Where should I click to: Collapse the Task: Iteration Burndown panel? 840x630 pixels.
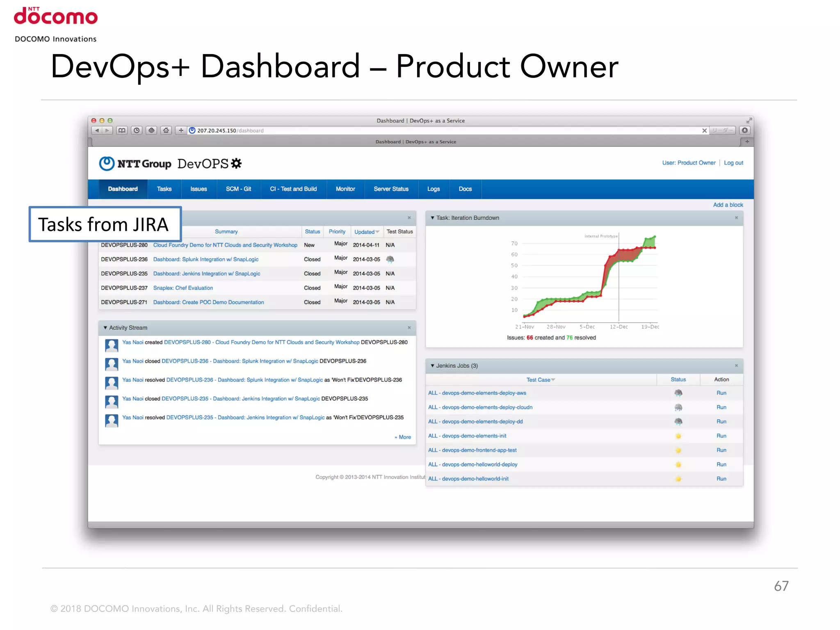coord(432,218)
